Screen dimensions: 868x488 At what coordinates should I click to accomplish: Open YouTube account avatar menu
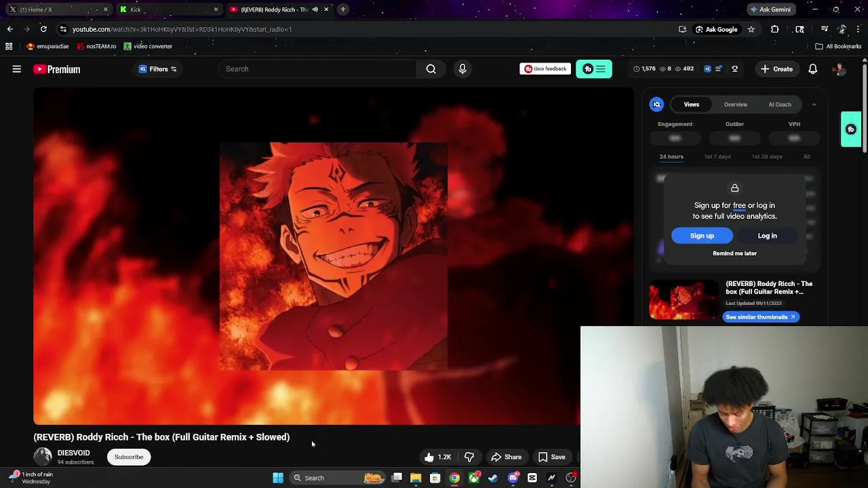click(x=839, y=69)
